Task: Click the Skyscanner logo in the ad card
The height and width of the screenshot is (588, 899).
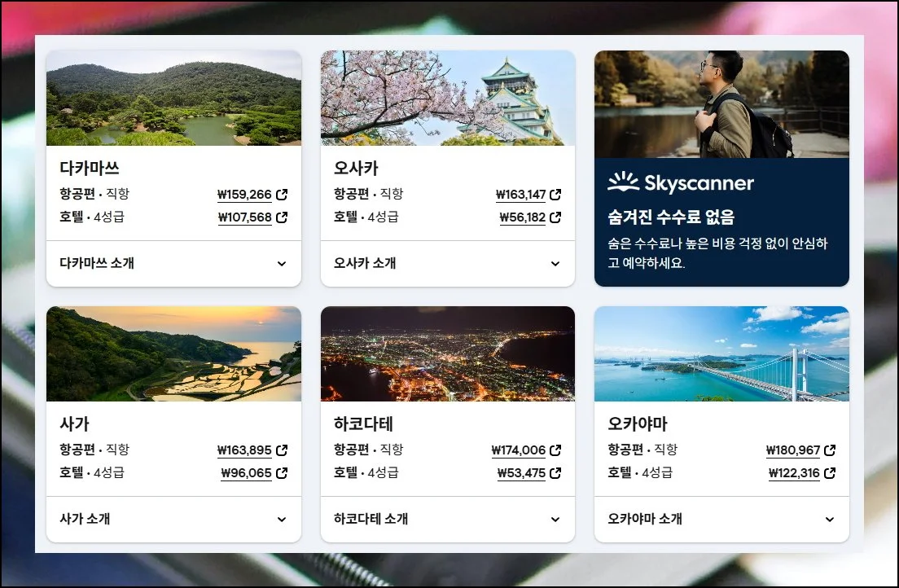Action: coord(681,182)
